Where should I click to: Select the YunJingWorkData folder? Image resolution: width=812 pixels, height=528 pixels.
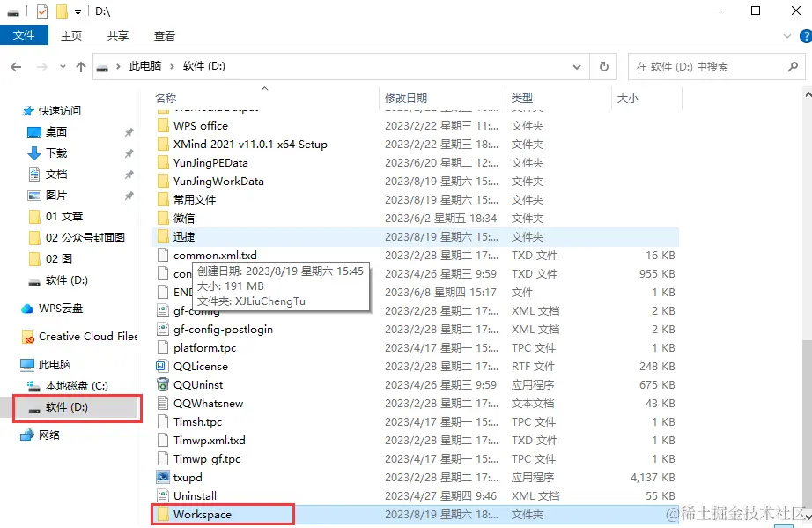point(218,182)
